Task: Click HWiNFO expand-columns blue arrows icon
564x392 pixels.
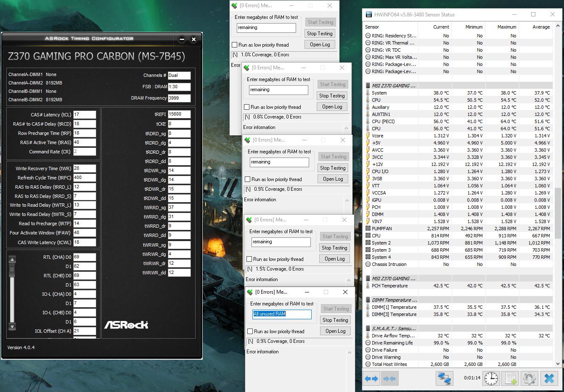Action: click(371, 379)
